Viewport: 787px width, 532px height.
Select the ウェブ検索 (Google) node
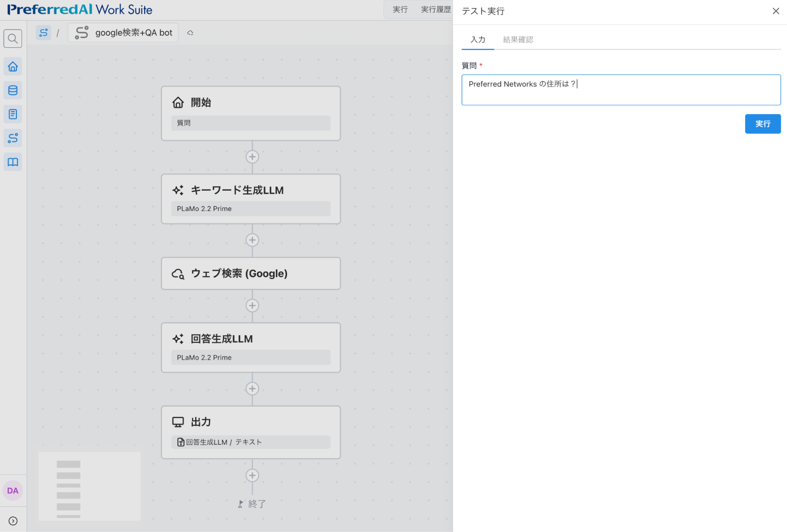click(251, 274)
